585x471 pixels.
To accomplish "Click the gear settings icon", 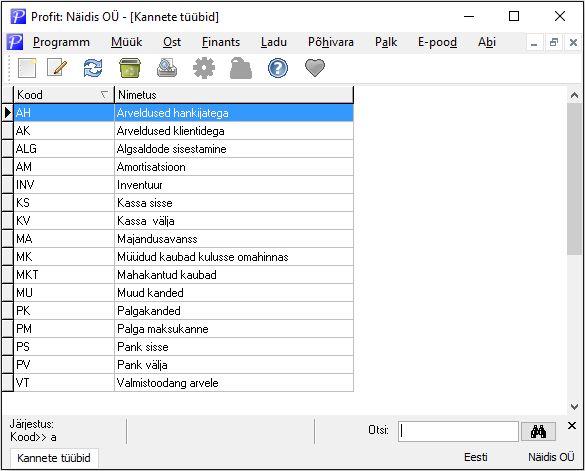I will click(x=204, y=68).
